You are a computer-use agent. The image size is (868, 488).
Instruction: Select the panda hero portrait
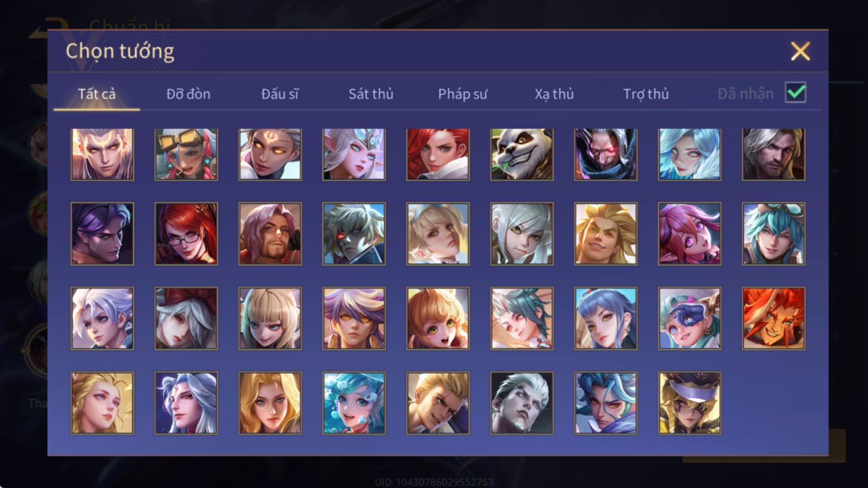(x=522, y=154)
